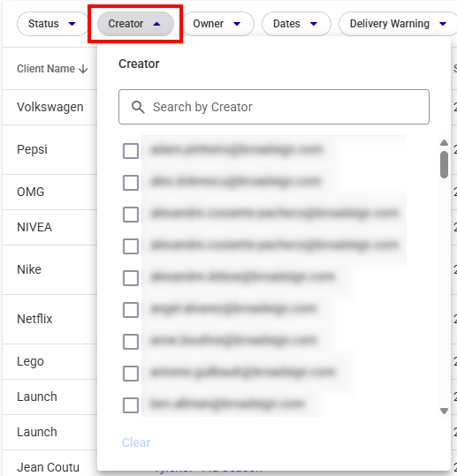Toggle the fifth creator checkbox
The height and width of the screenshot is (476, 457).
coord(131,278)
